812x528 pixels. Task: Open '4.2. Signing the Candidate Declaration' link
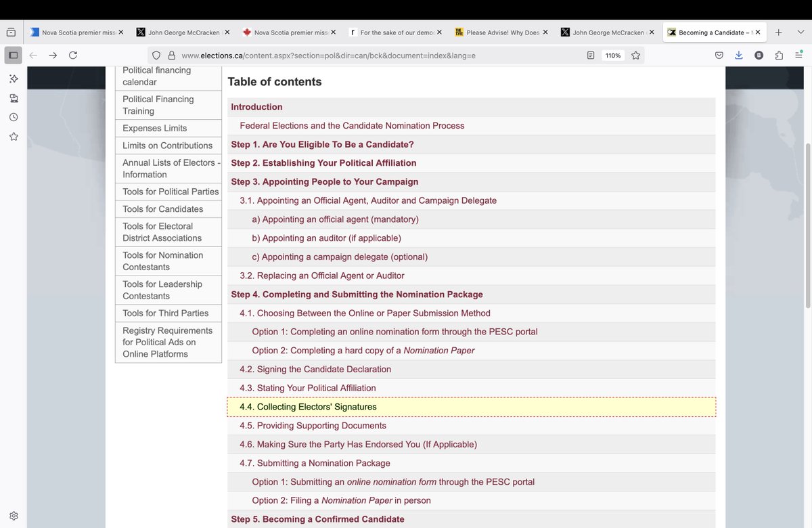(x=315, y=370)
